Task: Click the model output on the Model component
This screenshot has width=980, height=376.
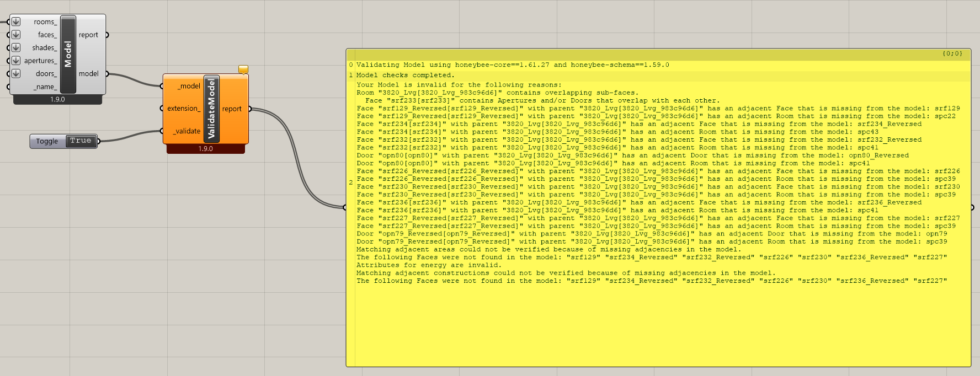Action: [x=88, y=74]
